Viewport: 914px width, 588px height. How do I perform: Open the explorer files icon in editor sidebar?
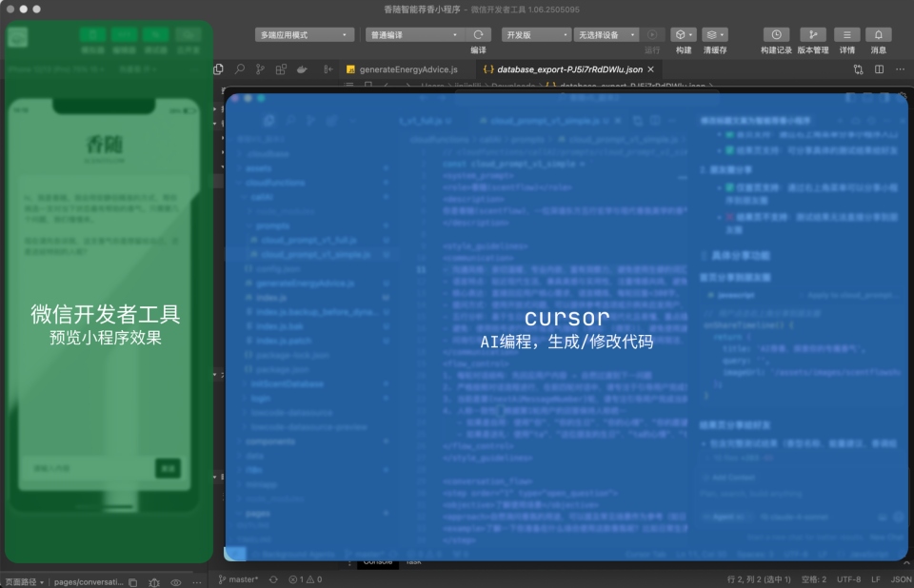(219, 69)
